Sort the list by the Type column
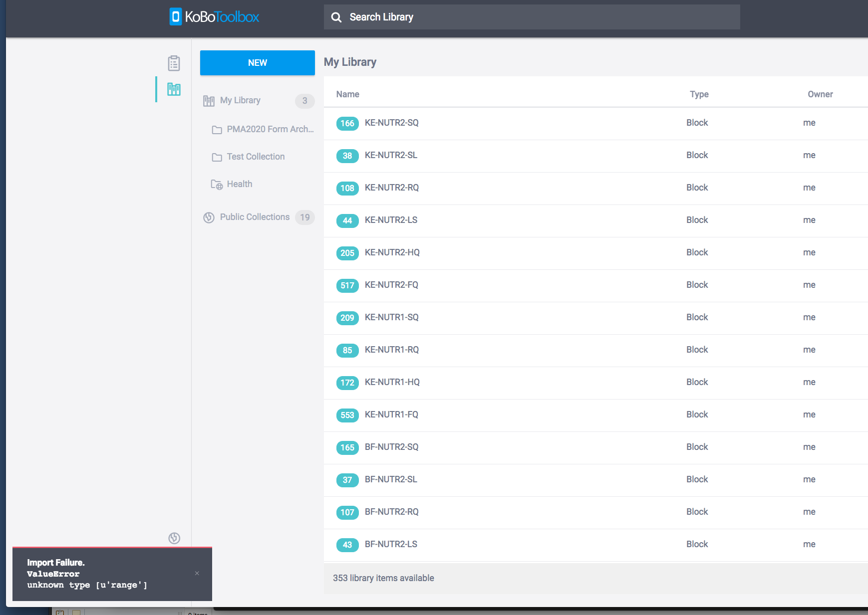868x615 pixels. (699, 94)
